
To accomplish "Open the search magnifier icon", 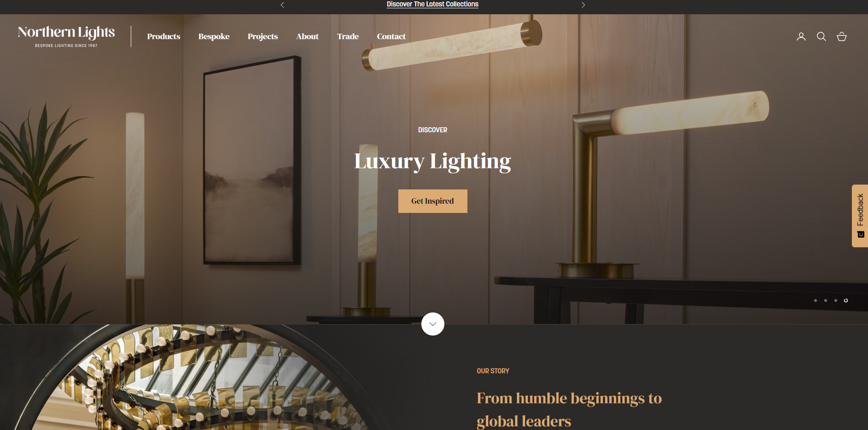I will [821, 36].
